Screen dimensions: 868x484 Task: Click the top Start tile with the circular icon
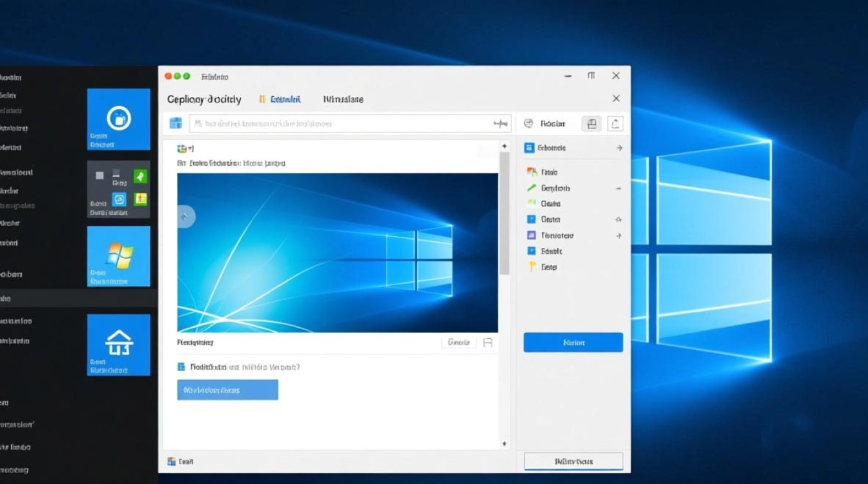click(x=119, y=119)
